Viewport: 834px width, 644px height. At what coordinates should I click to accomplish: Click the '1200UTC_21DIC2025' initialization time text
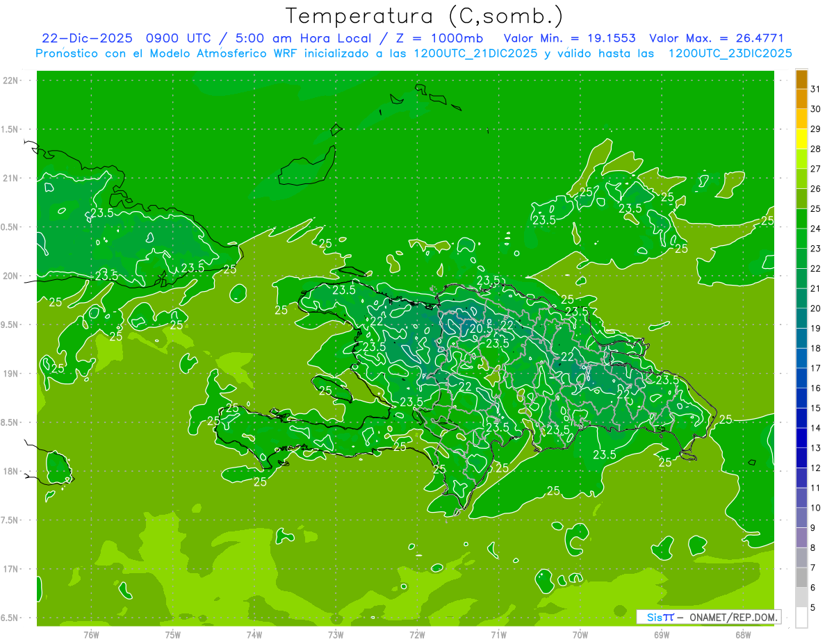475,53
